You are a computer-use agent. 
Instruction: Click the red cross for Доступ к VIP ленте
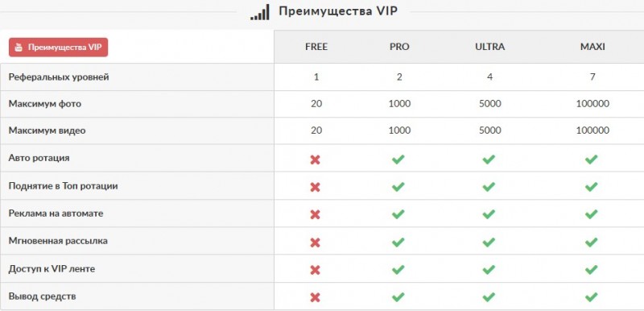[315, 270]
